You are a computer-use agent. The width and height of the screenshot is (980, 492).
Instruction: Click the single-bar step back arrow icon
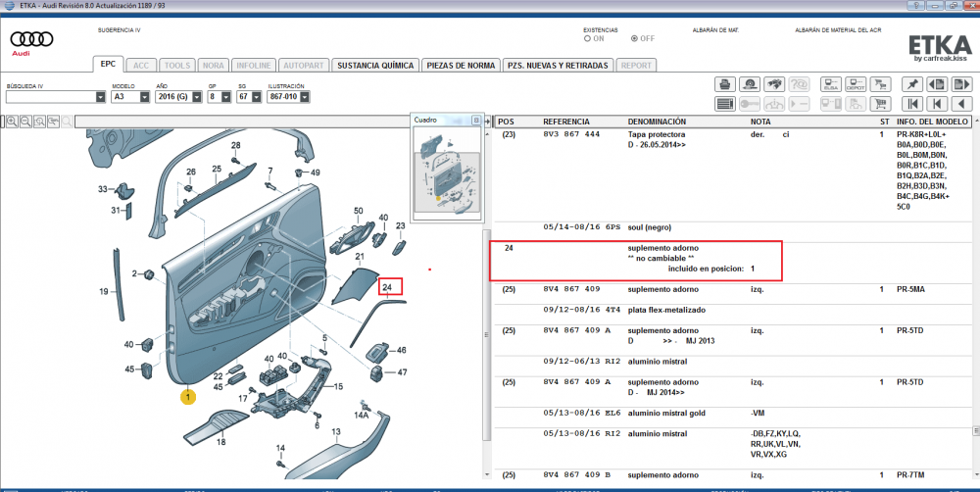[937, 104]
